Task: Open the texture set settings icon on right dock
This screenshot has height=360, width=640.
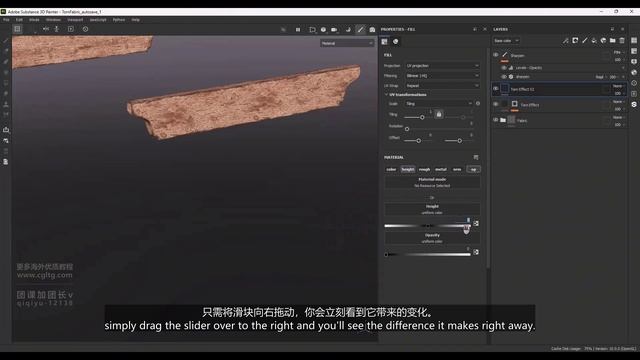Action: pos(634,51)
